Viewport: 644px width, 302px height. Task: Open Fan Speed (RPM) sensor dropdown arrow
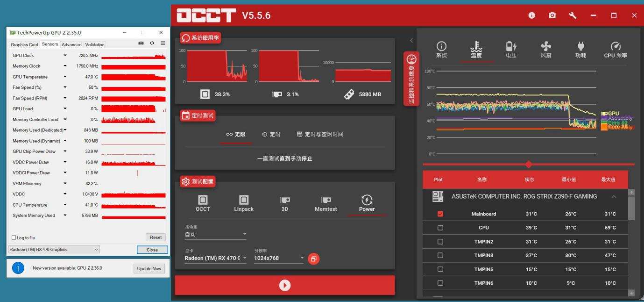65,98
